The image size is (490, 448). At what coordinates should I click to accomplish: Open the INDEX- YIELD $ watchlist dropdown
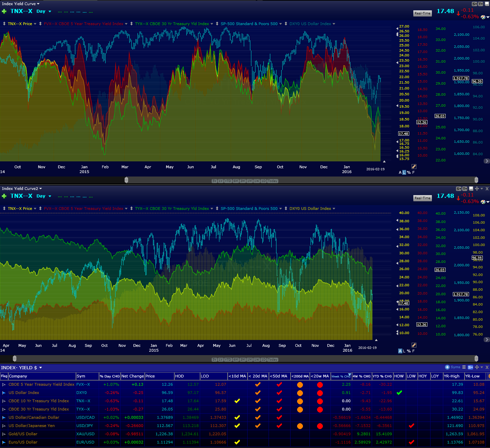[21, 367]
